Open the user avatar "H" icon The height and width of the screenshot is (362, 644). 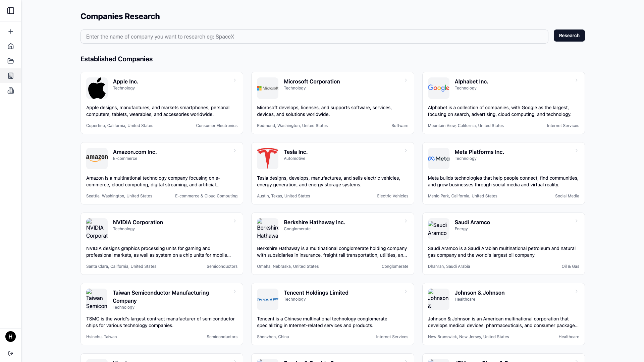11,337
